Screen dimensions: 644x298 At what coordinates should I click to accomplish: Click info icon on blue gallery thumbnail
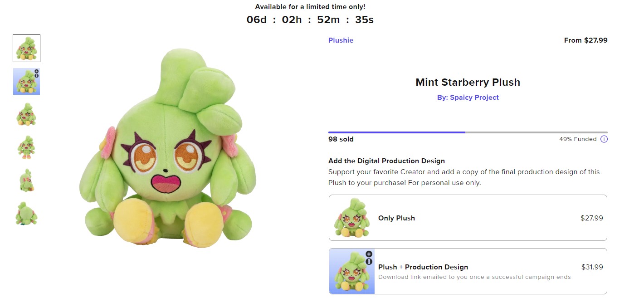click(x=37, y=76)
